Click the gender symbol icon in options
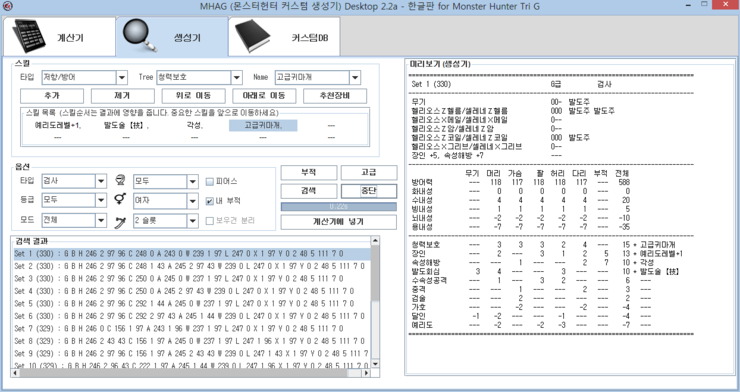This screenshot has width=740, height=392. (120, 200)
